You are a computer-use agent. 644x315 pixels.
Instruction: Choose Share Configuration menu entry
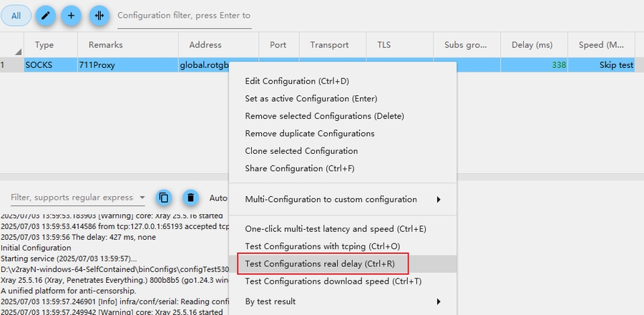300,168
